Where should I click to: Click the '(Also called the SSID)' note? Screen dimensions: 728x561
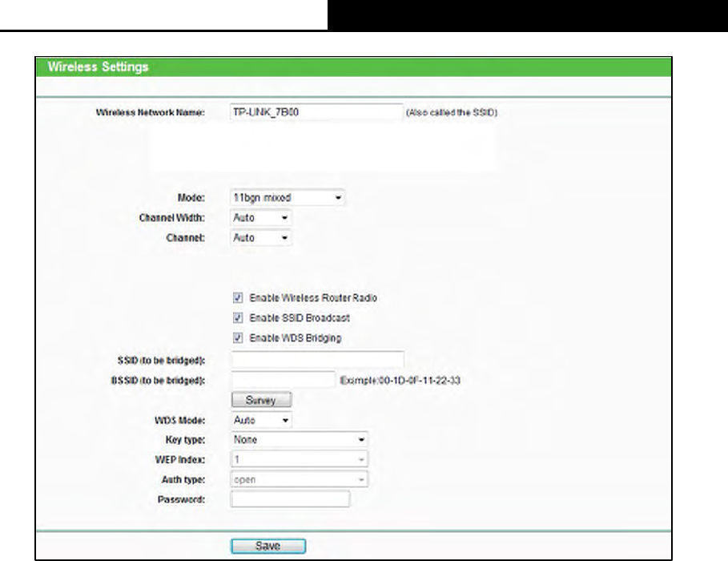coord(452,112)
